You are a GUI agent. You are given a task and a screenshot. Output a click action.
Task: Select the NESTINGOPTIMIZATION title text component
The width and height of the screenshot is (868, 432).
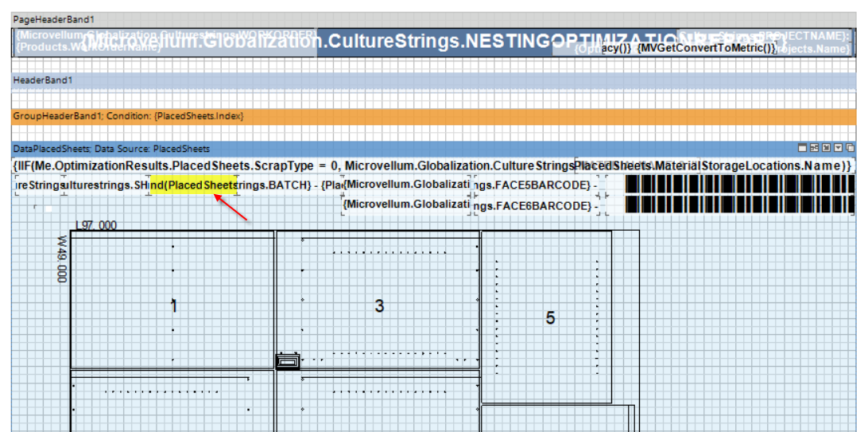pos(433,42)
